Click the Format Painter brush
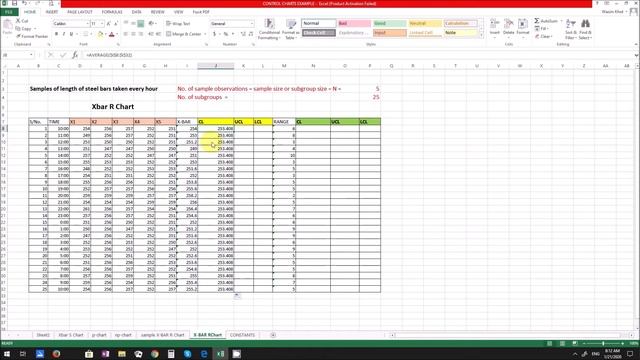The height and width of the screenshot is (360, 640). (x=32, y=36)
